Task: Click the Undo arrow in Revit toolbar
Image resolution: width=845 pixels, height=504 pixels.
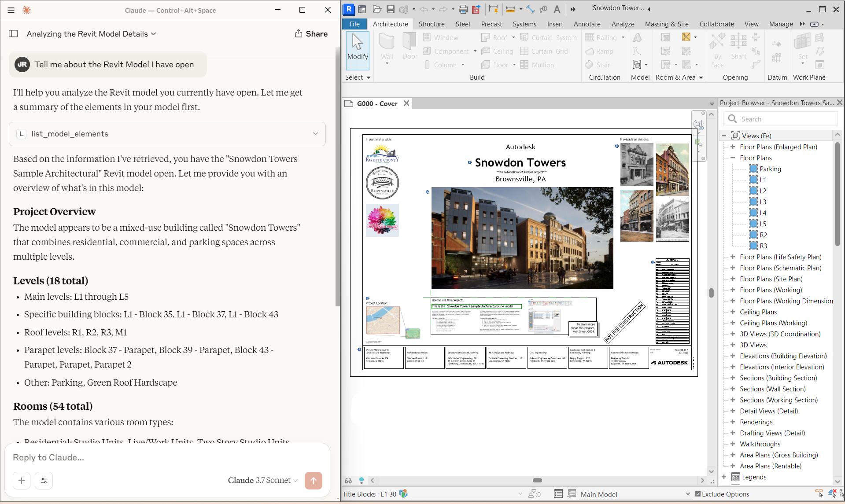Action: [424, 9]
